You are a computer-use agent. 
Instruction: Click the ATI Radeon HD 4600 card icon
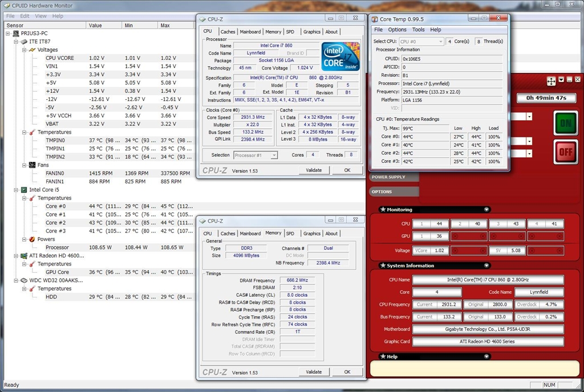click(24, 256)
